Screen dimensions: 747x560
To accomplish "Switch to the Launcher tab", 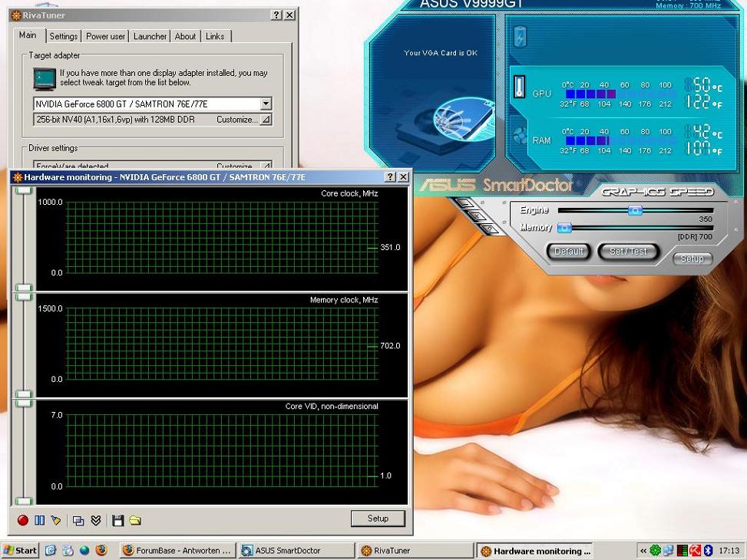I will tap(150, 36).
